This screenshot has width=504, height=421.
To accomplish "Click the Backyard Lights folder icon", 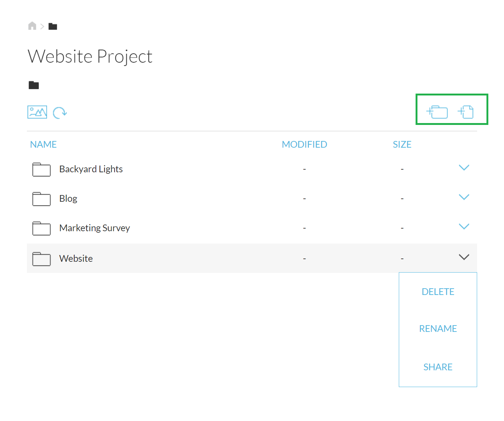I will pos(41,169).
